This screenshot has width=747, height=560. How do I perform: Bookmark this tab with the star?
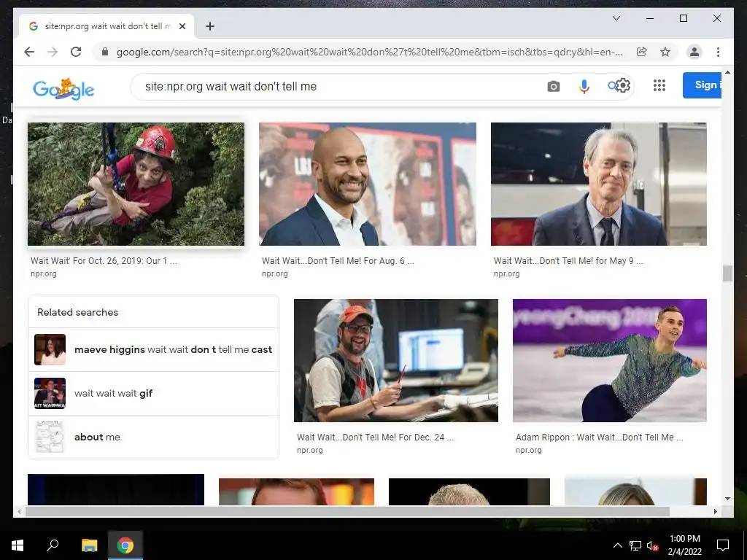(665, 52)
